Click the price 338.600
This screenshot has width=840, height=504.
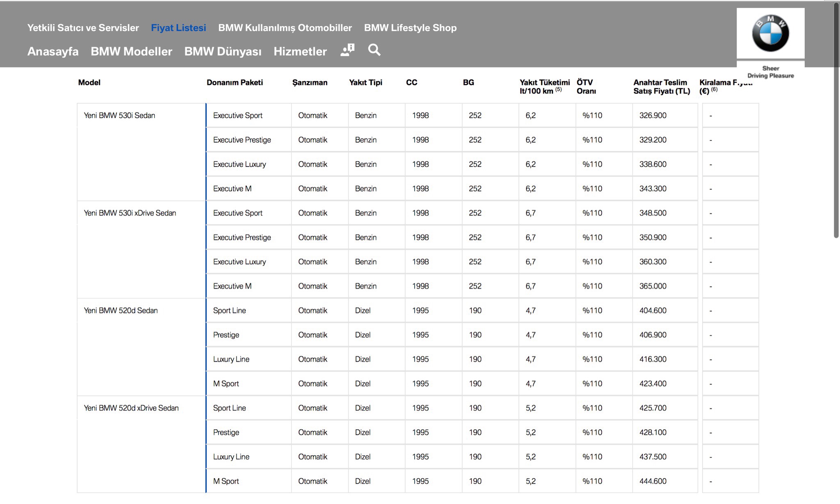click(653, 164)
